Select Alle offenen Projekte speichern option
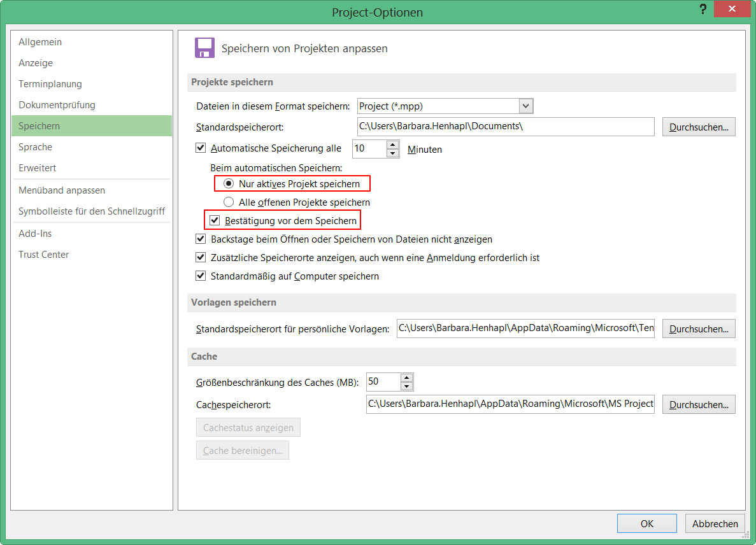The image size is (756, 545). pyautogui.click(x=229, y=202)
